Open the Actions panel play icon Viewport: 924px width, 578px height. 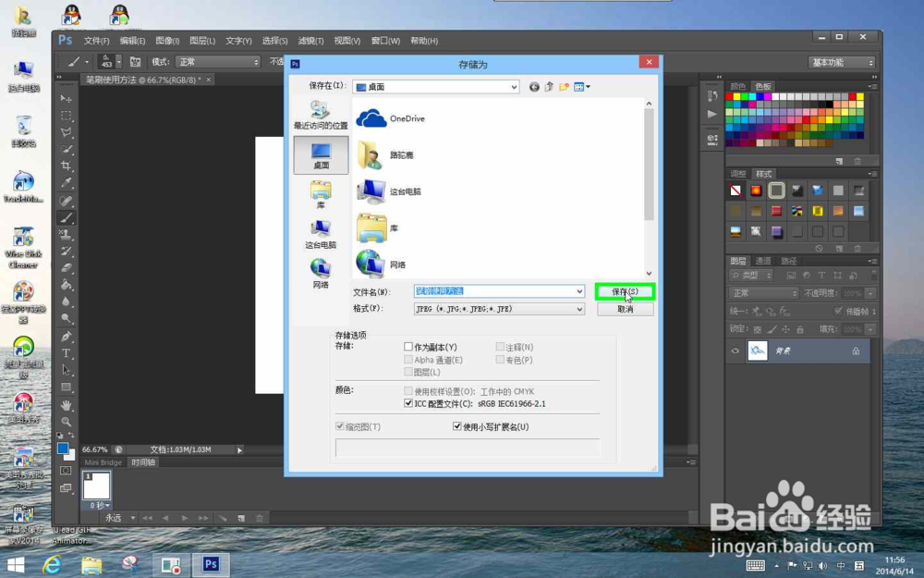[712, 114]
